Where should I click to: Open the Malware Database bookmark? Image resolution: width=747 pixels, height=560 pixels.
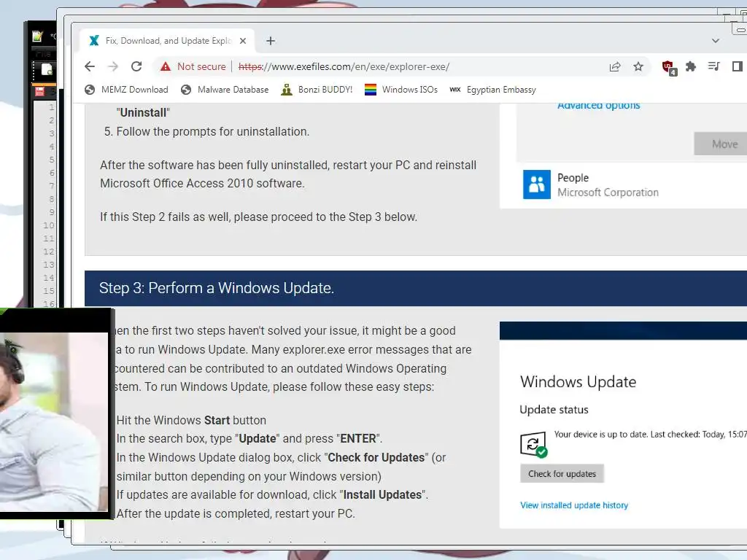coord(225,90)
